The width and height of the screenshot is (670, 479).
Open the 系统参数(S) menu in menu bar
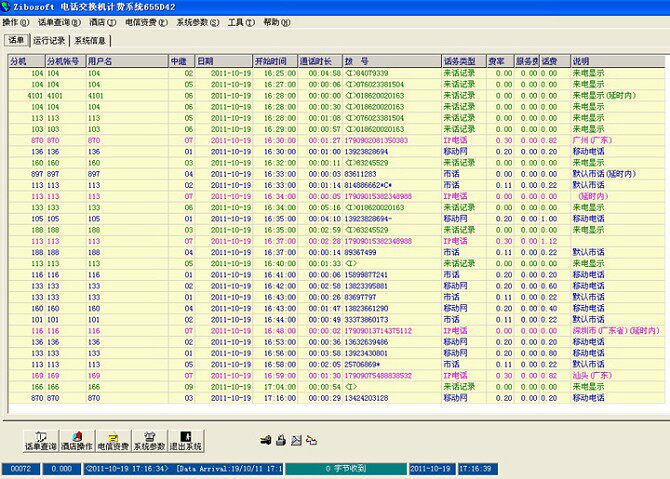pos(197,22)
